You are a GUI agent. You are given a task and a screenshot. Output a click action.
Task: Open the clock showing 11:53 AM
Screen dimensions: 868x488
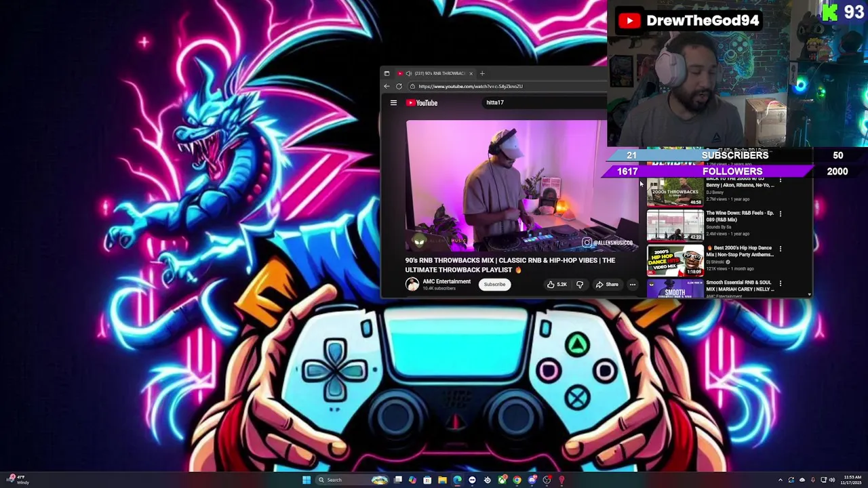[x=852, y=480]
